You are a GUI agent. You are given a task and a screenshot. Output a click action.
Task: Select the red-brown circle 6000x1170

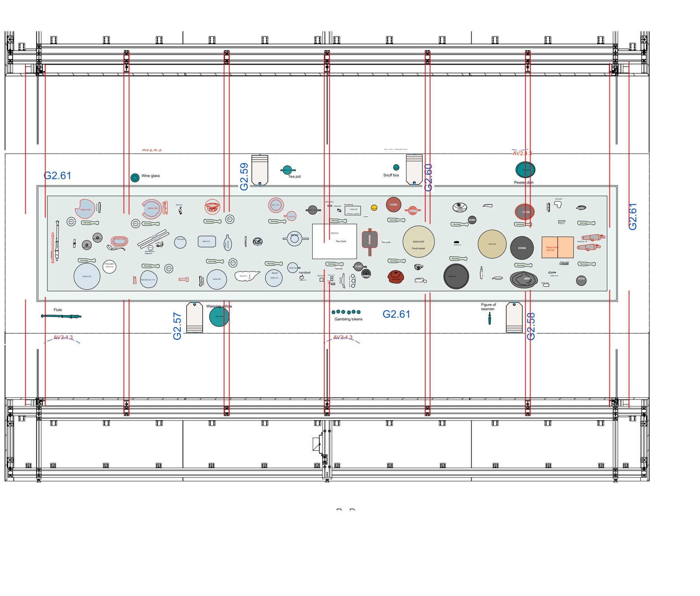click(x=393, y=205)
